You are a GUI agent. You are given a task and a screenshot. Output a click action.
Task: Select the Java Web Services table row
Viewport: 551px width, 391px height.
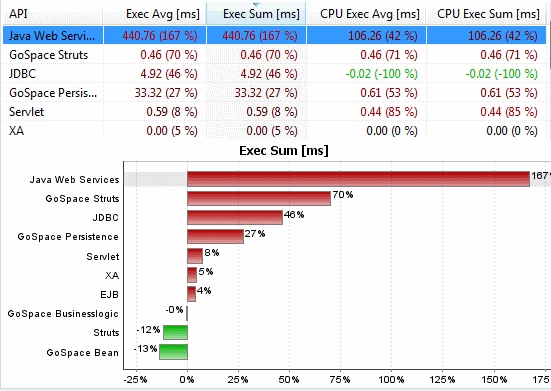pyautogui.click(x=275, y=35)
